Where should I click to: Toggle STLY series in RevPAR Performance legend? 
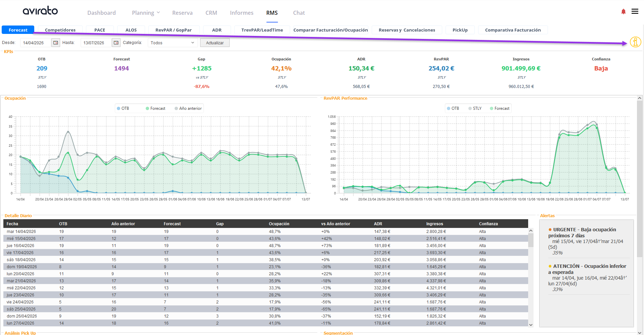click(x=475, y=108)
